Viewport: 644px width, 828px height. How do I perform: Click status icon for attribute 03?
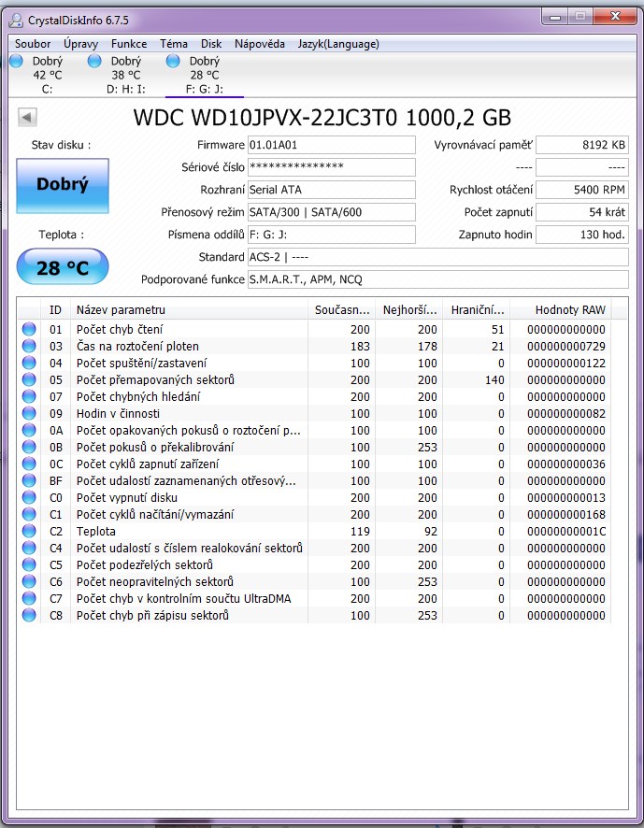[29, 346]
